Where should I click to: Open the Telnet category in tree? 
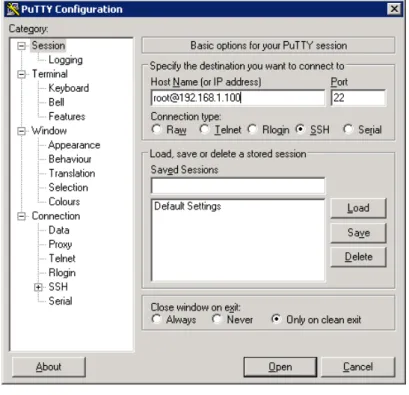point(62,259)
